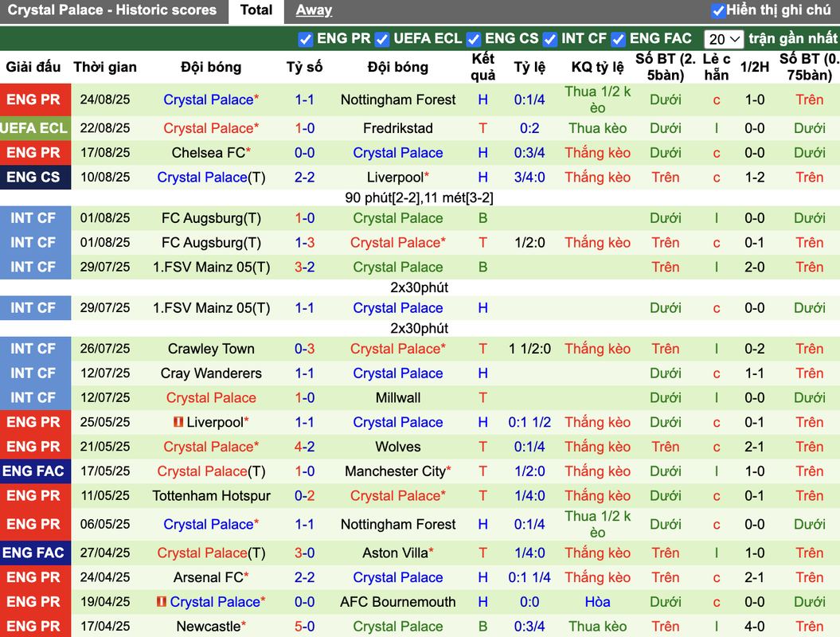Click the 4-2 score against Wolves
Image resolution: width=840 pixels, height=637 pixels.
(304, 447)
